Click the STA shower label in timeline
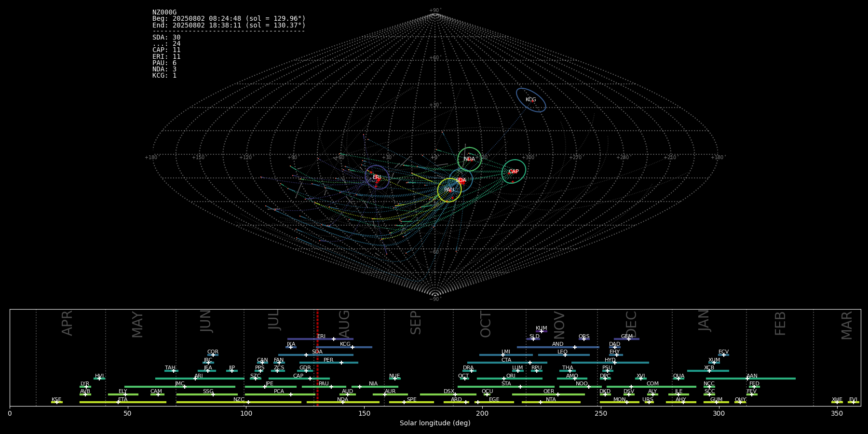Image resolution: width=868 pixels, height=434 pixels. tap(506, 384)
